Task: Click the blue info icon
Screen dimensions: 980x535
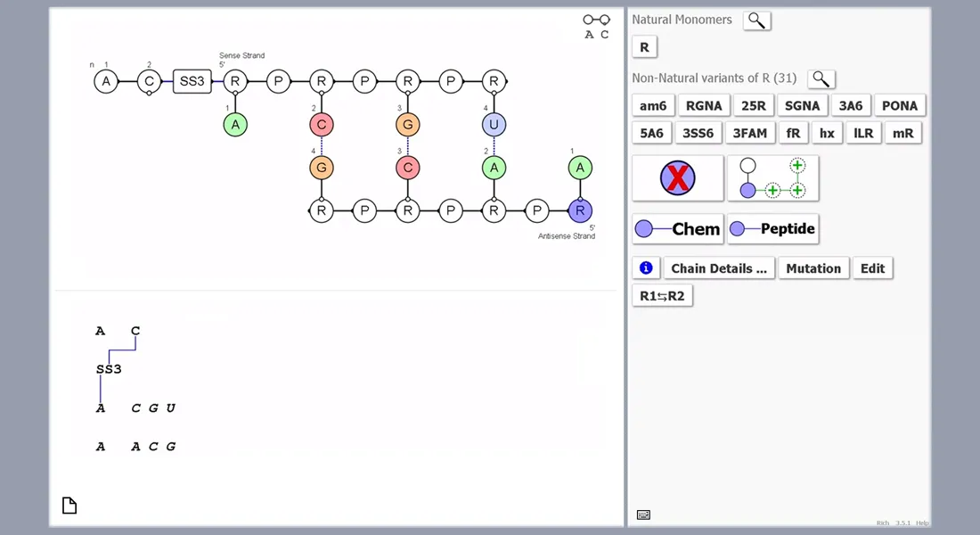Action: [646, 268]
